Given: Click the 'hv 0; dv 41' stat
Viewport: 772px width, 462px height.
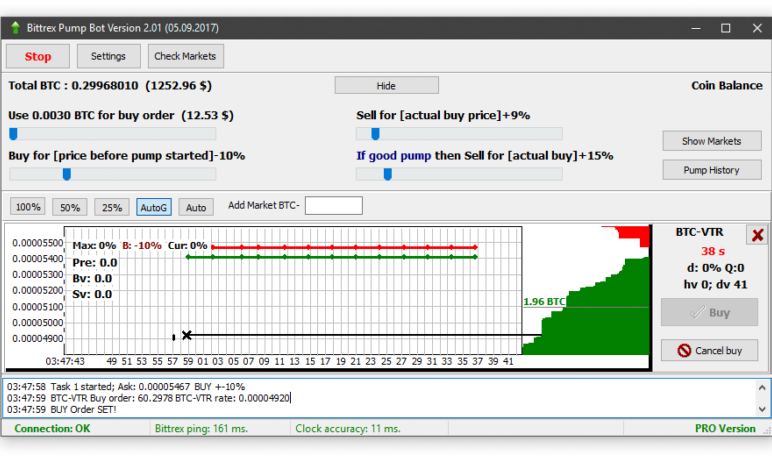Looking at the screenshot, I should coord(715,285).
